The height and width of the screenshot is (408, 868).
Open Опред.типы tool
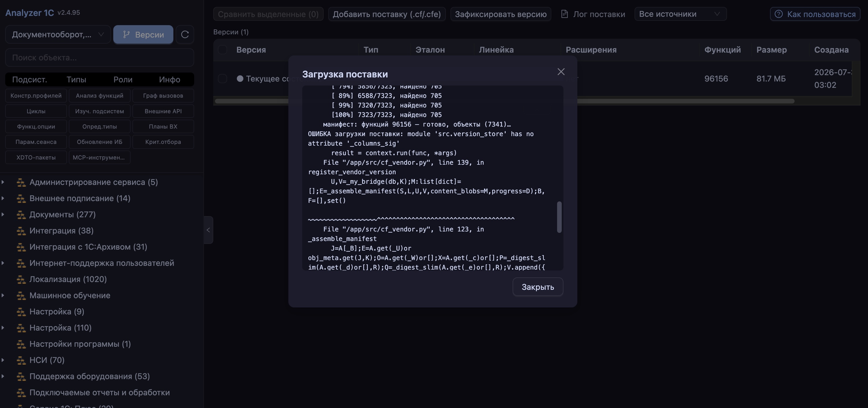pyautogui.click(x=99, y=127)
